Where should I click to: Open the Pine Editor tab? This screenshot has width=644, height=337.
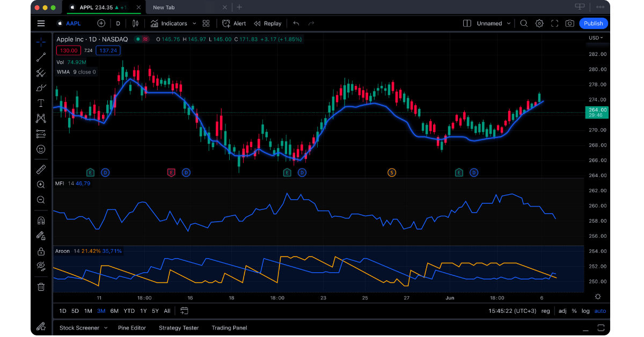point(132,328)
